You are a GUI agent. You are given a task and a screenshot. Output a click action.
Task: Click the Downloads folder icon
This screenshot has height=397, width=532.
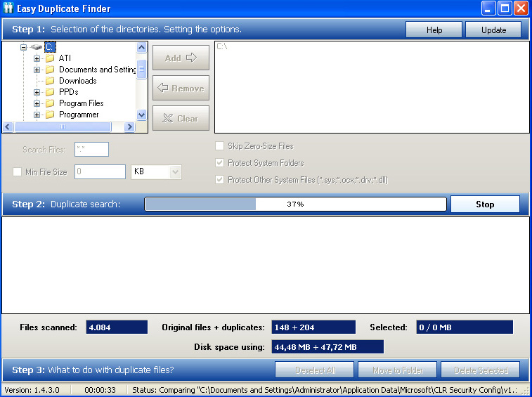50,81
